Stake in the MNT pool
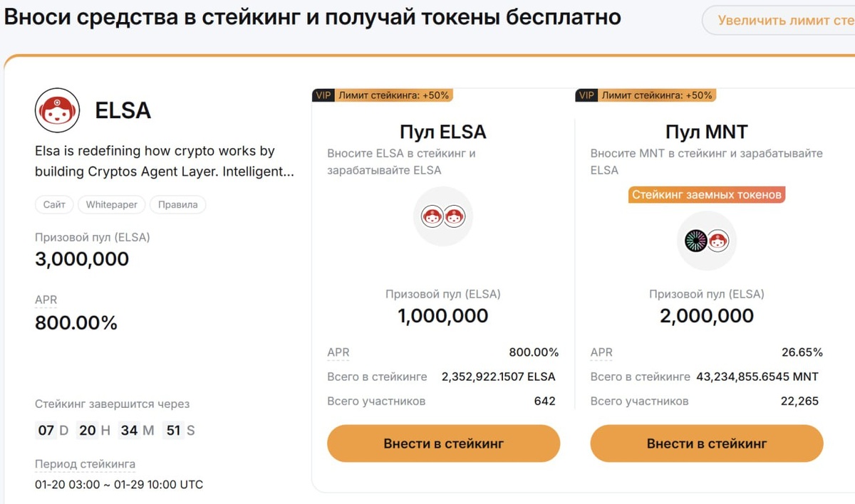This screenshot has height=504, width=855. [x=706, y=443]
